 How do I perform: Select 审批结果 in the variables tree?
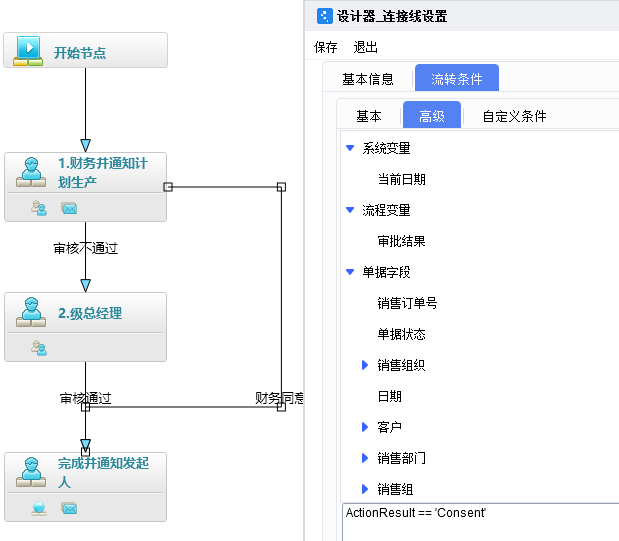click(x=401, y=241)
